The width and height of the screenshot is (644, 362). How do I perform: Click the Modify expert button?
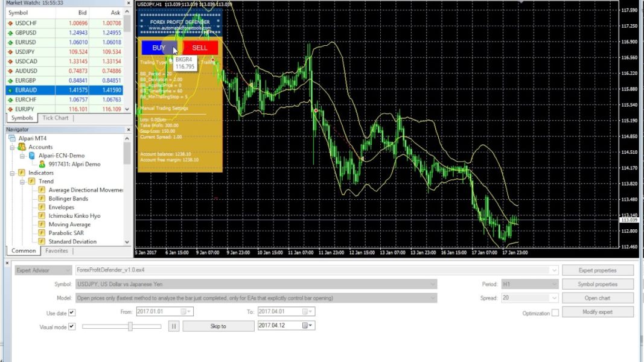pos(598,312)
